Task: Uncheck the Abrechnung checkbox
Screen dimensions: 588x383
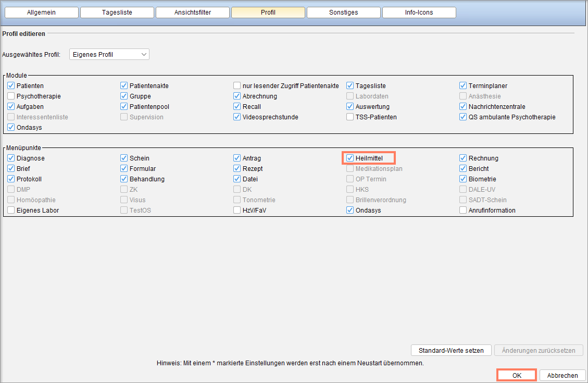Action: pyautogui.click(x=236, y=96)
